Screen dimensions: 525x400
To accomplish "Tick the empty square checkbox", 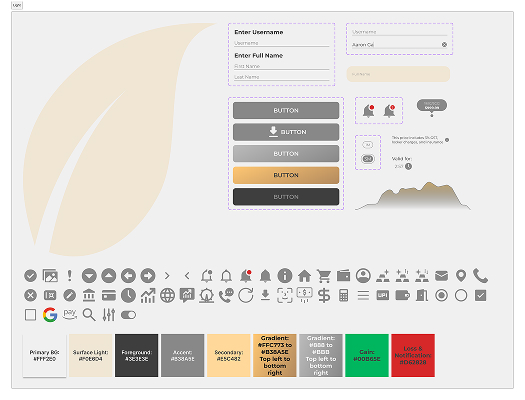I will coord(30,315).
